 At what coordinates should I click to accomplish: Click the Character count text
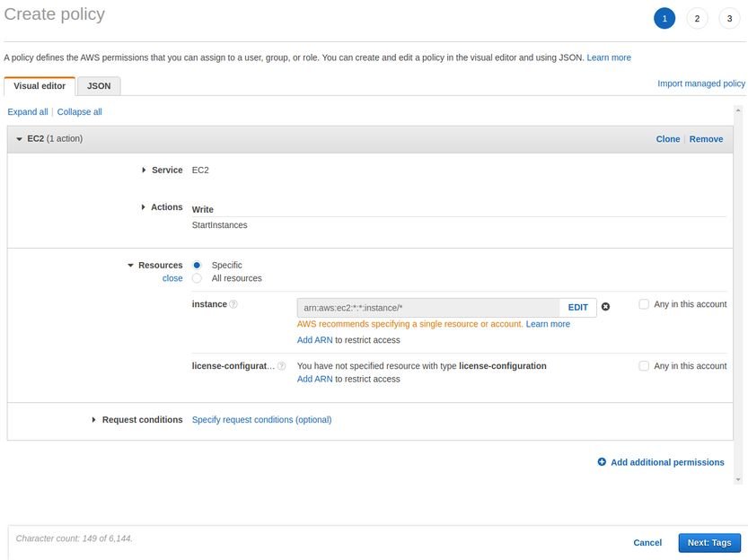[74, 538]
